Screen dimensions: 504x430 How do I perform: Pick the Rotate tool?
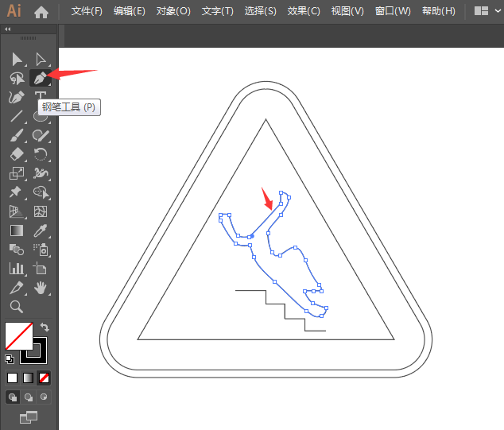pos(41,154)
